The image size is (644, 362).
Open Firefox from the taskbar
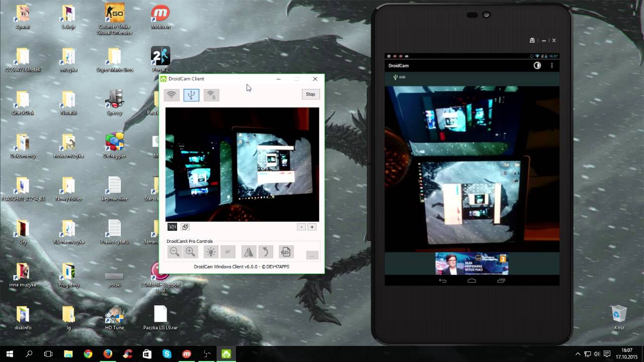108,354
